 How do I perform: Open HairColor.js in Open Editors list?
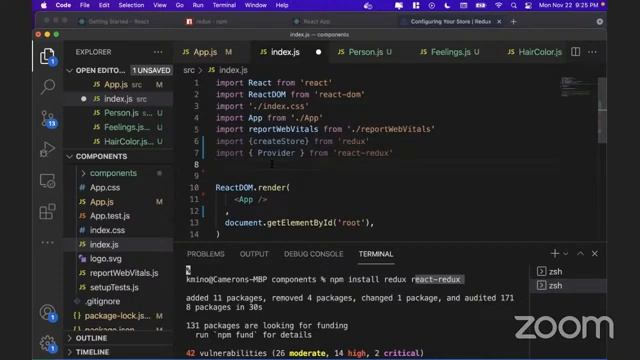pos(118,142)
